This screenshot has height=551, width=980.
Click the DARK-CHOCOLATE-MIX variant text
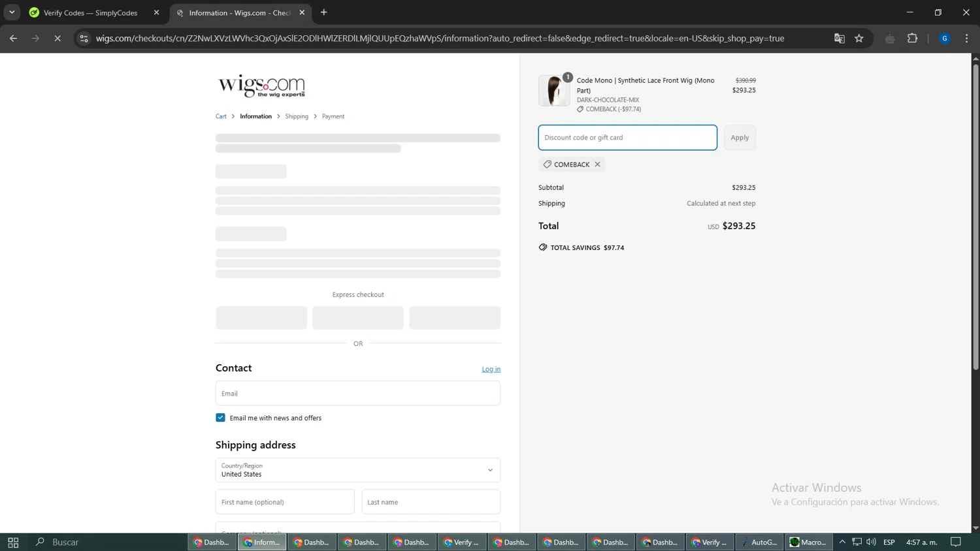608,100
